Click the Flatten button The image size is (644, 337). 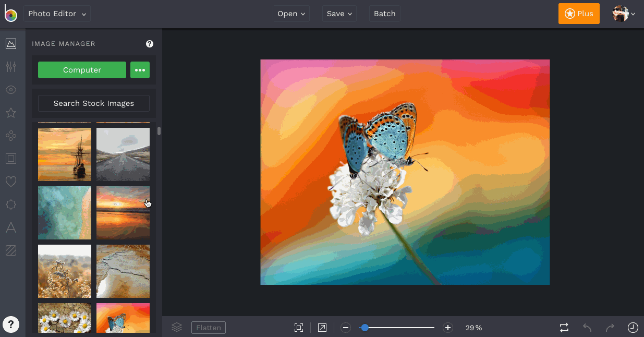tap(209, 328)
